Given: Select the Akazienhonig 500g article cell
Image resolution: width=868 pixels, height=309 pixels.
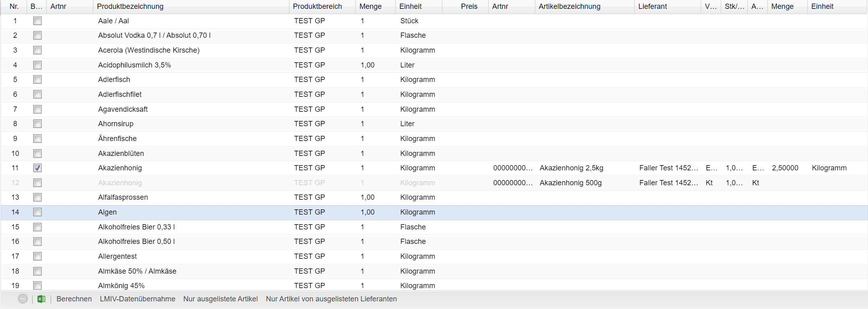Looking at the screenshot, I should coord(570,183).
